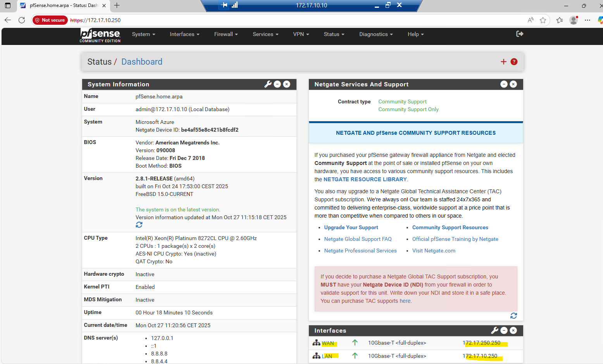Click the Not secure certificate warning badge
Image resolution: width=603 pixels, height=364 pixels.
click(50, 20)
